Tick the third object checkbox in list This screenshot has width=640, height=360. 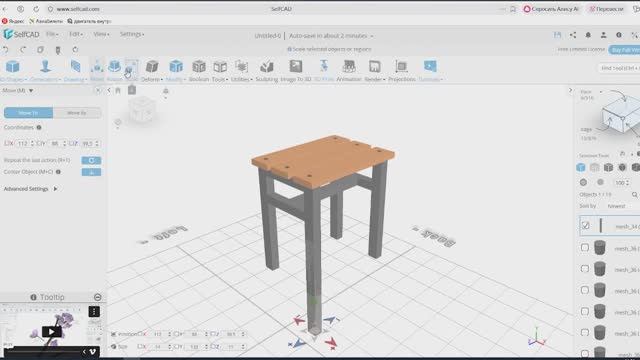tap(585, 269)
